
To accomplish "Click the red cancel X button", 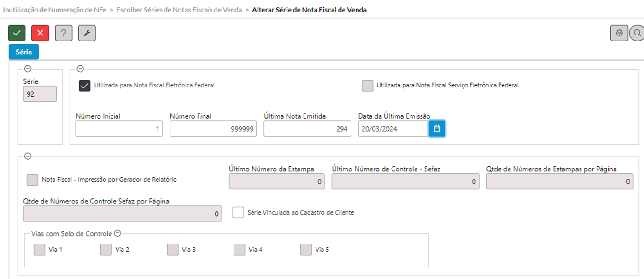I will (40, 33).
